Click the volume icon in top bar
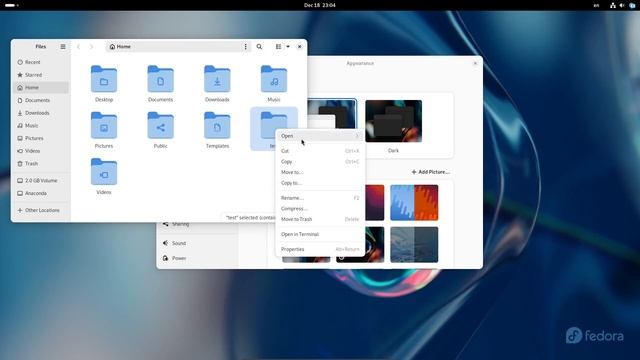 click(622, 5)
